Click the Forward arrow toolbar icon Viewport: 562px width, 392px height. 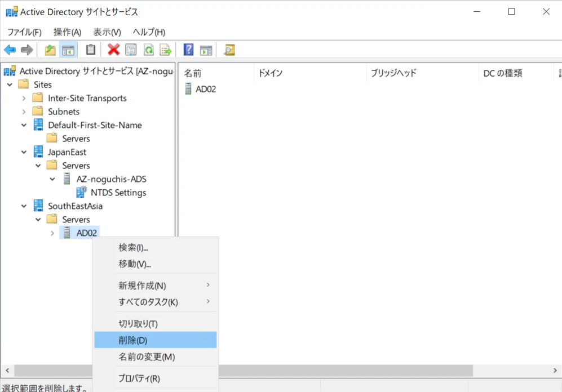pos(27,50)
